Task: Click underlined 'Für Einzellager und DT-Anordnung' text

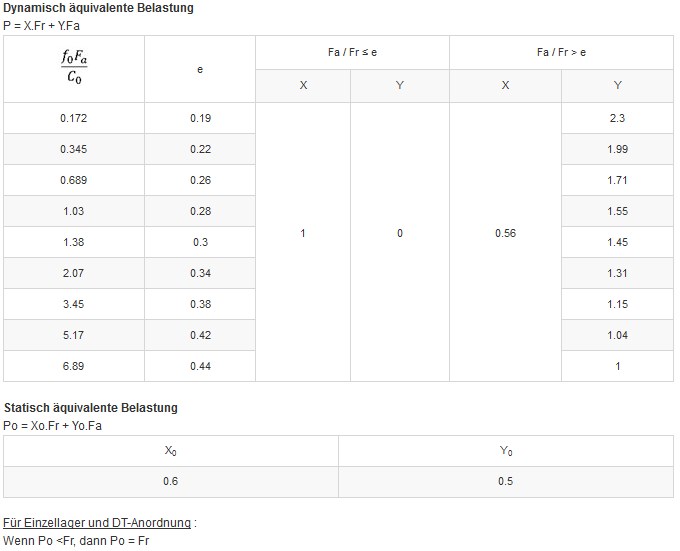Action: click(x=97, y=523)
